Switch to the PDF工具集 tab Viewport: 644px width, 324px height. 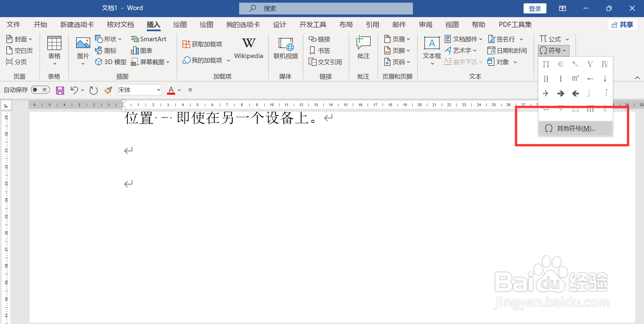[x=515, y=25]
